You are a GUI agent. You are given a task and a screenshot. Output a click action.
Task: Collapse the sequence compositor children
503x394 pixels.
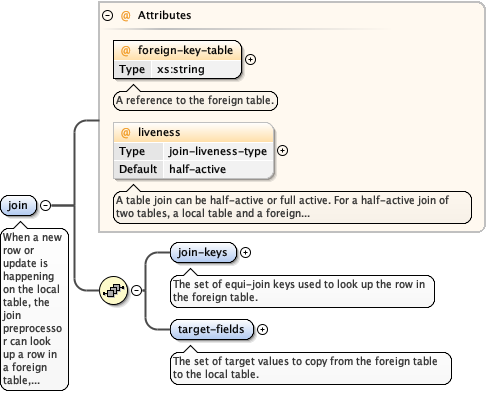[136, 290]
